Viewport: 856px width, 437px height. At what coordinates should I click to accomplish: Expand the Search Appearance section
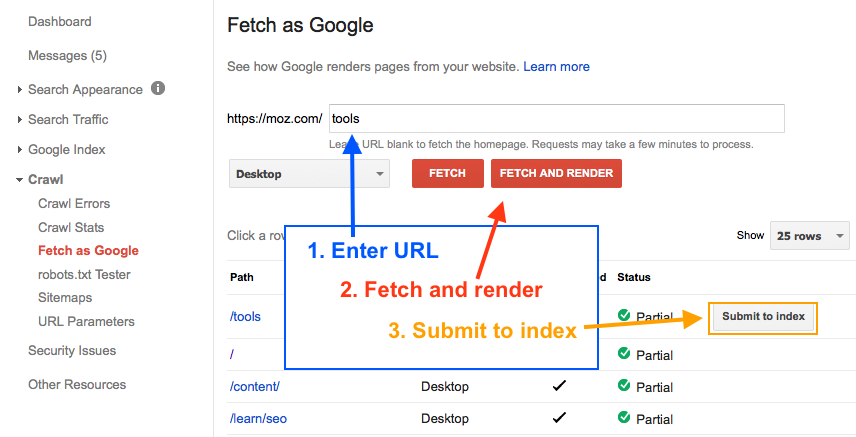20,90
